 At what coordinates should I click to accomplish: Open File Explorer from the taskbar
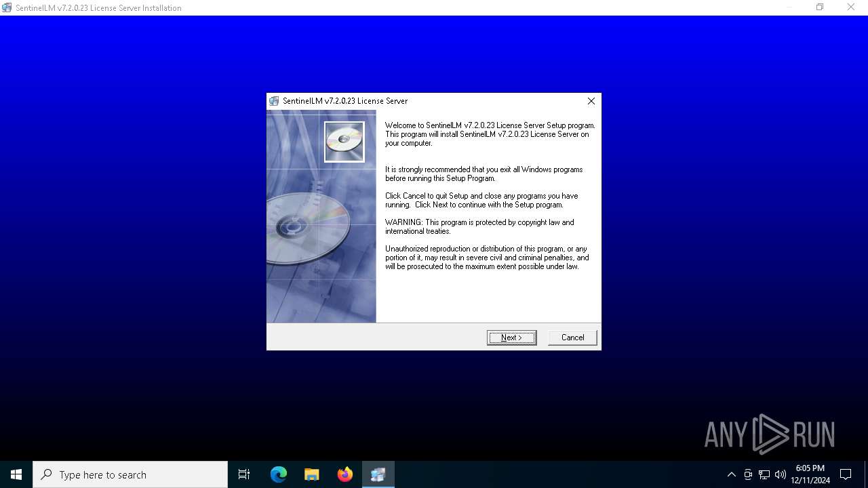pyautogui.click(x=312, y=474)
